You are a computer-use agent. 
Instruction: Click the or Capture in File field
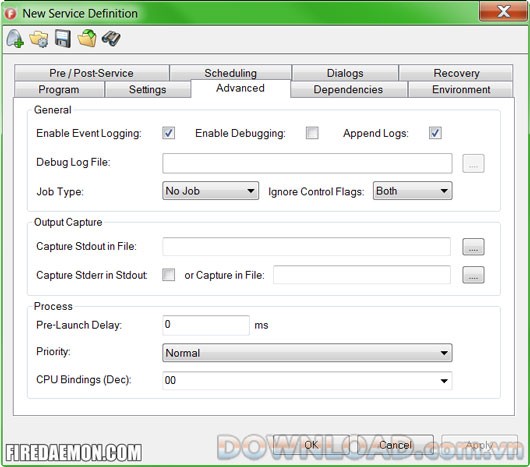click(x=362, y=275)
